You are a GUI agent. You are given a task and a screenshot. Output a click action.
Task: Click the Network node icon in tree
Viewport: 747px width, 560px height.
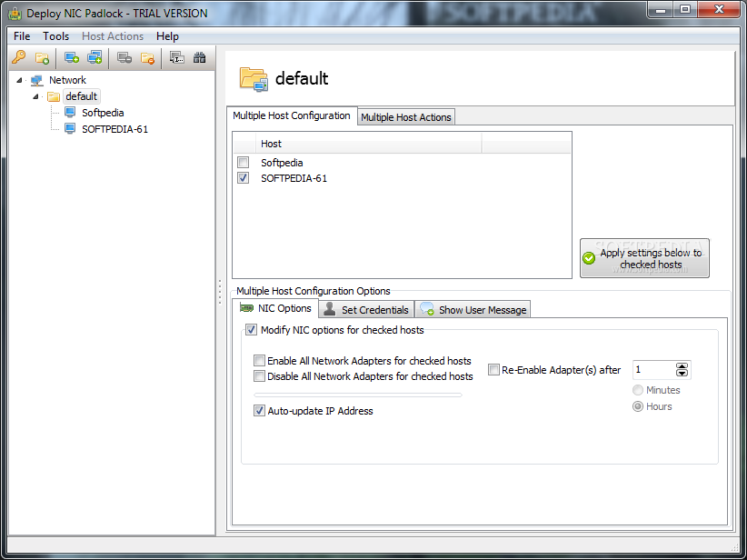(x=37, y=81)
